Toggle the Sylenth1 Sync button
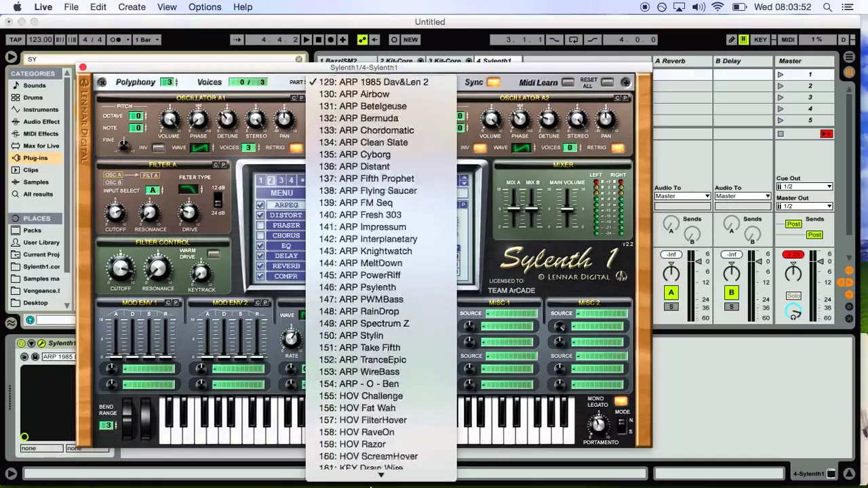This screenshot has width=868, height=488. [x=493, y=83]
